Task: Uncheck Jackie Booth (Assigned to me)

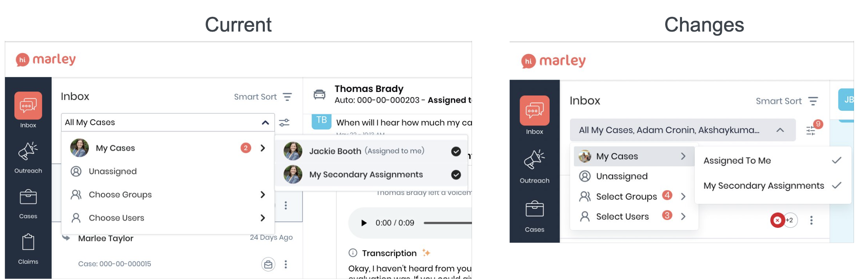Action: 456,151
